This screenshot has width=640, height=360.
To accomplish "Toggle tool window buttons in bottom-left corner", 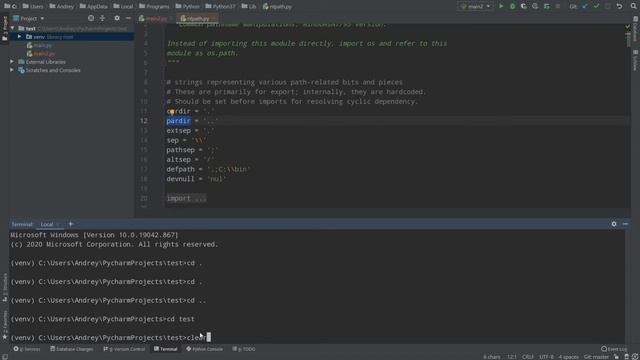I will point(4,357).
